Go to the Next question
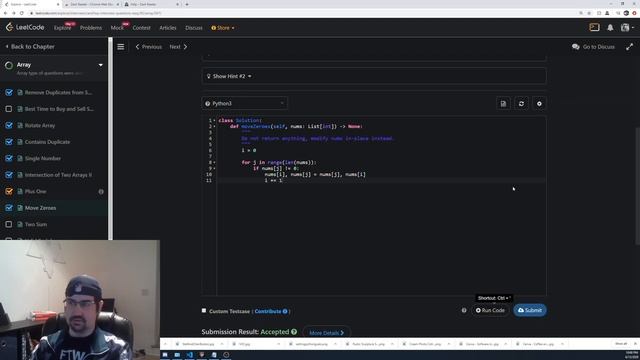Viewport: 640px width, 360px height. (x=178, y=47)
